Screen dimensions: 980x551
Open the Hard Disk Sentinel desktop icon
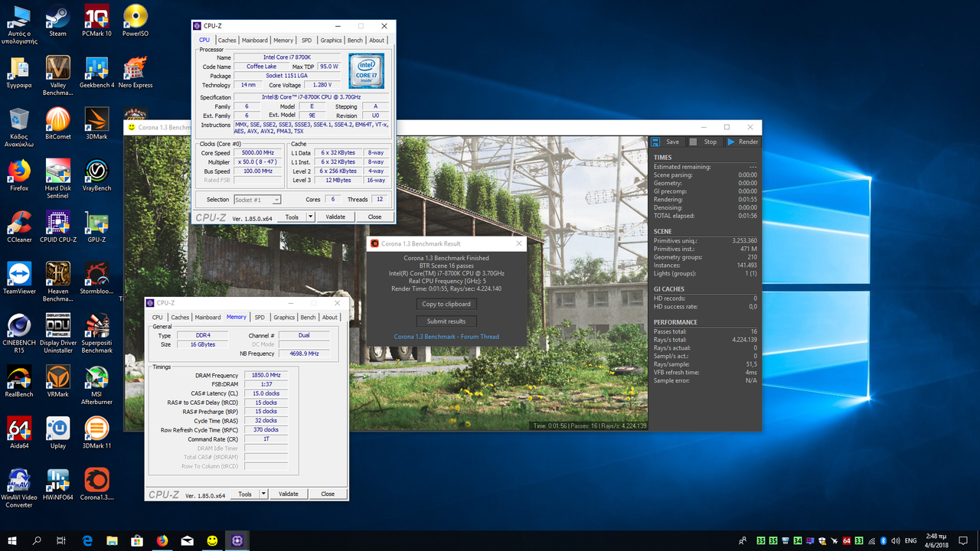click(x=57, y=179)
